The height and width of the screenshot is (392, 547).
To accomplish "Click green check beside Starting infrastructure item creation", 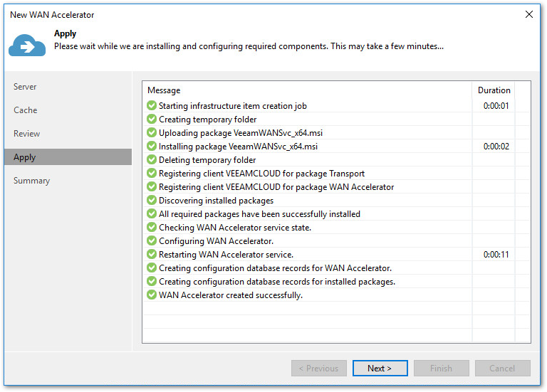I will (152, 106).
